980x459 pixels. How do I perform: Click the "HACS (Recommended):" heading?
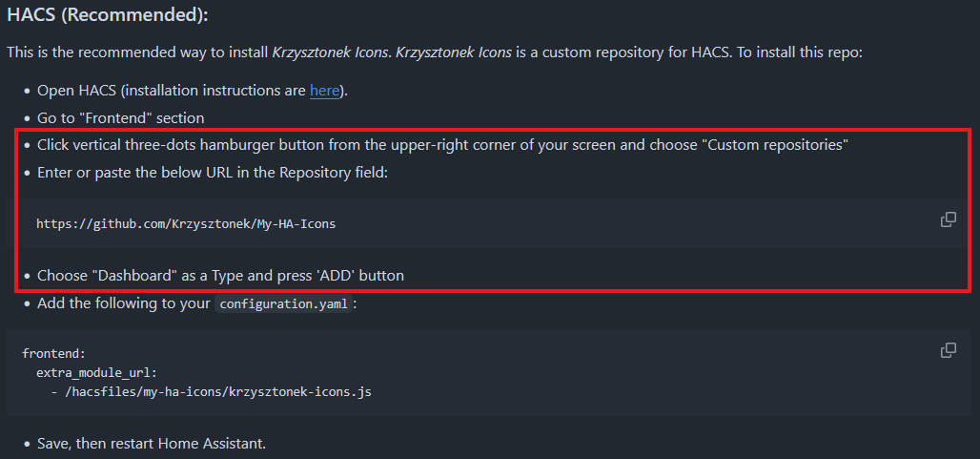(107, 16)
